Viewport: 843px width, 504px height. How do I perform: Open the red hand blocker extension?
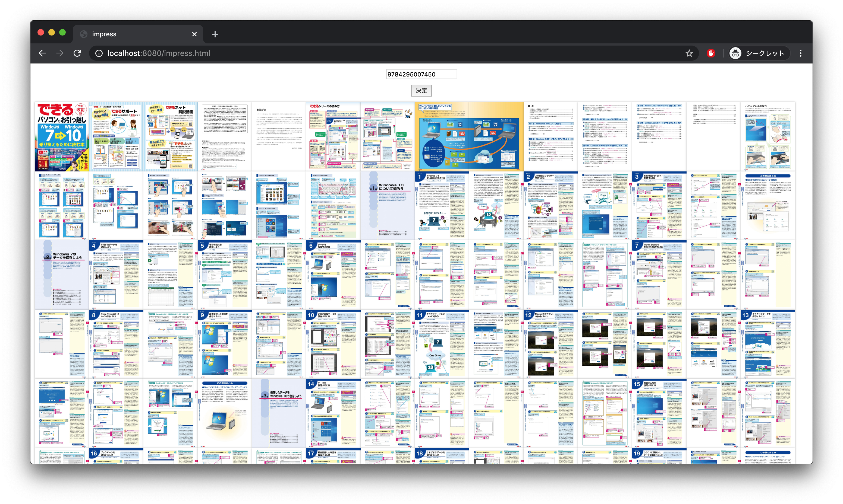[711, 53]
